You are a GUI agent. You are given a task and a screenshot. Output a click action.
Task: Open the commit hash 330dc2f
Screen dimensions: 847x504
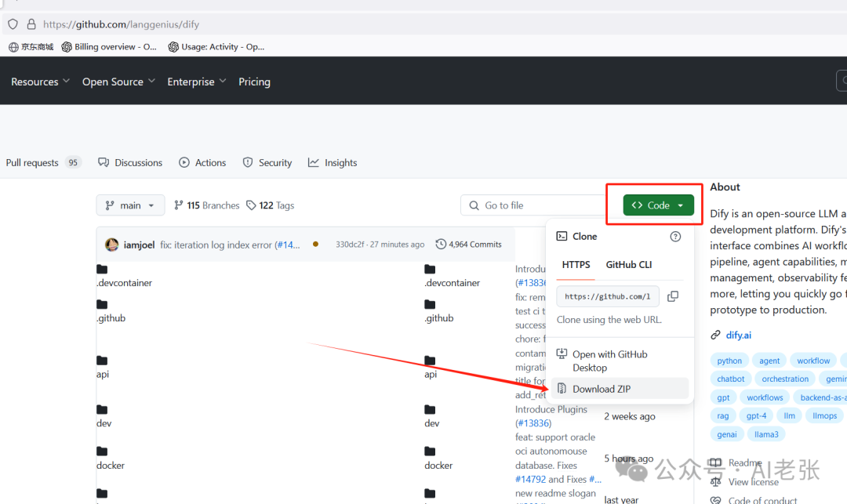[x=350, y=245]
